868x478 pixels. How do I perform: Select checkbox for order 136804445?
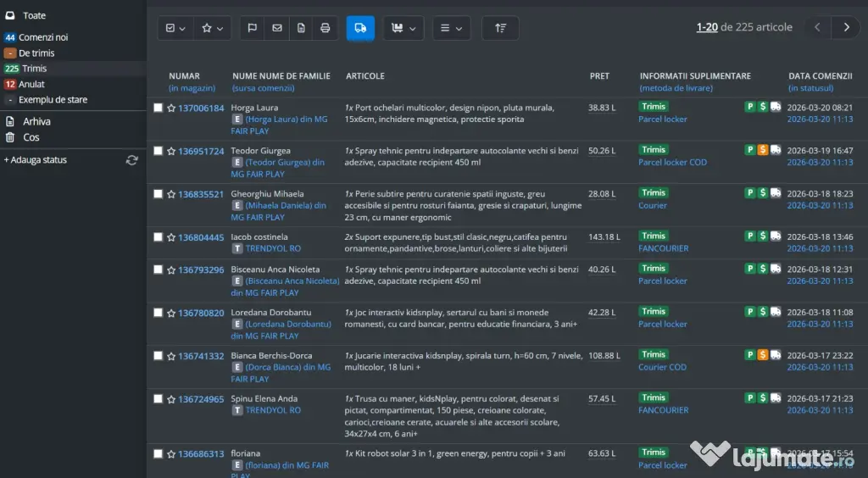pyautogui.click(x=158, y=236)
